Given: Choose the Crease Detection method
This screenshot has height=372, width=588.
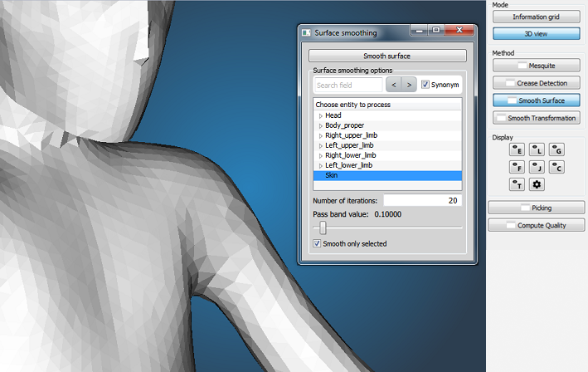Looking at the screenshot, I should (x=537, y=83).
